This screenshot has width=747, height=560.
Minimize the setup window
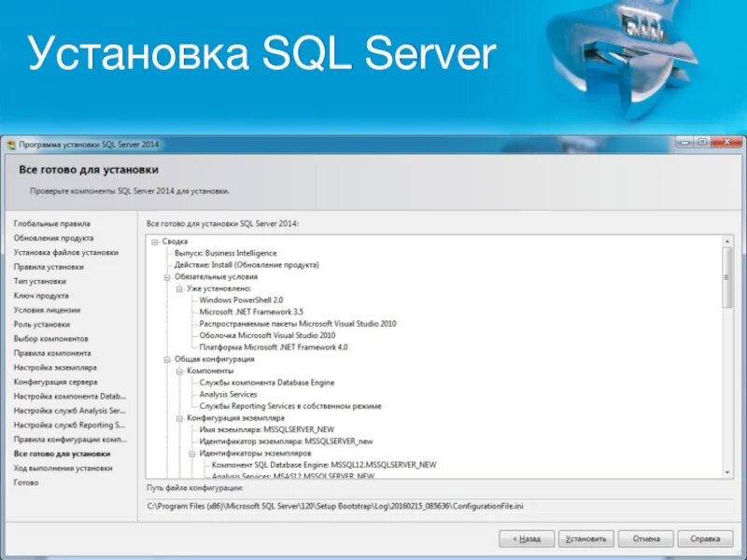(684, 142)
